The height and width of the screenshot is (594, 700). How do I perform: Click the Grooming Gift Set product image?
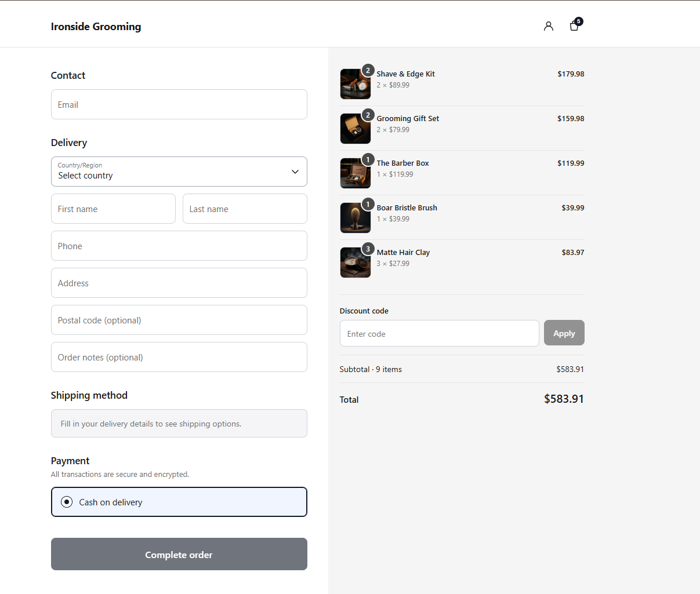click(356, 129)
